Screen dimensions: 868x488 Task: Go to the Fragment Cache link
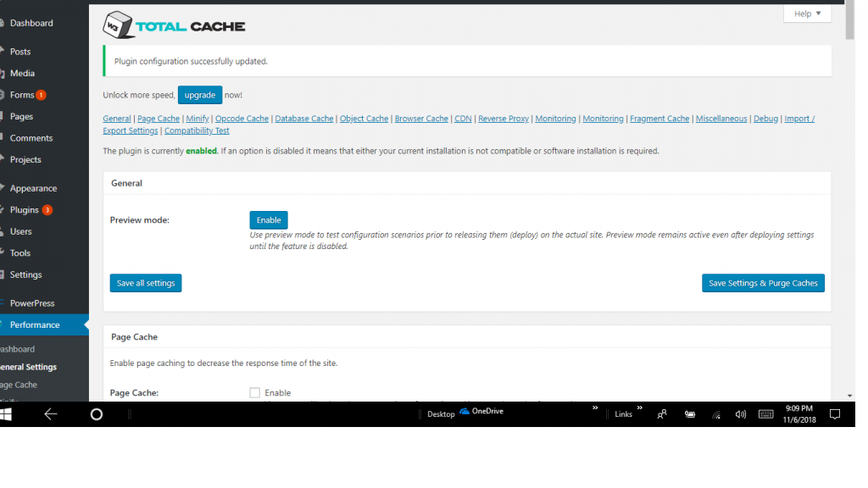coord(659,119)
